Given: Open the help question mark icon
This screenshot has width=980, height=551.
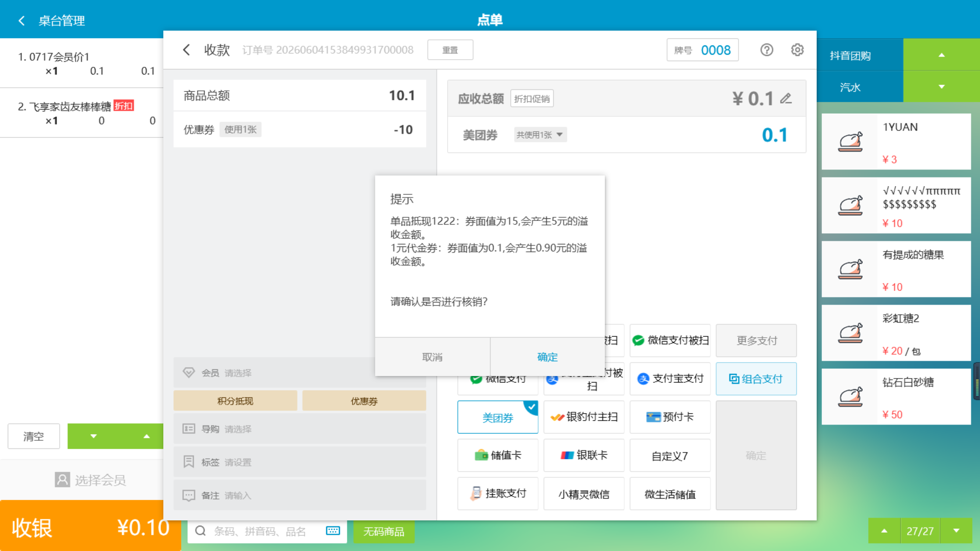Looking at the screenshot, I should (767, 49).
